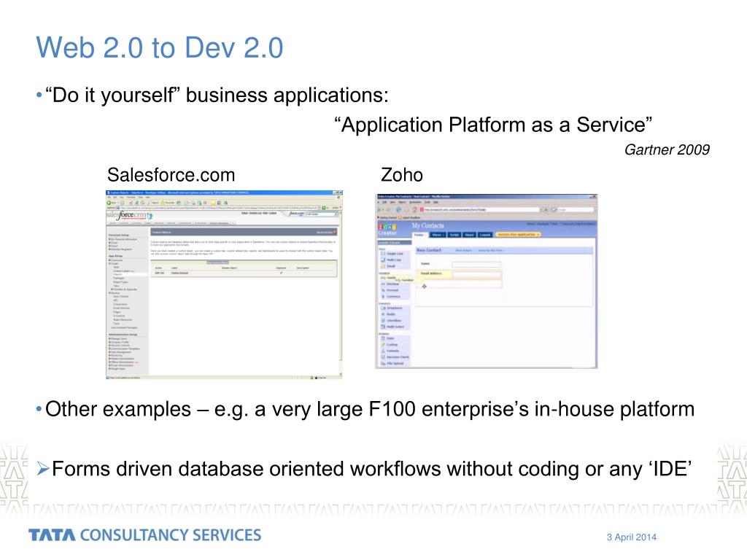
Task: Open the Views tab in Zoho Creator
Action: coord(438,235)
